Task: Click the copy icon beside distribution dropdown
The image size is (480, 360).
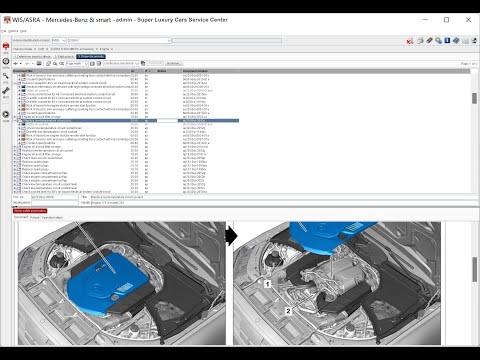Action: [x=143, y=63]
